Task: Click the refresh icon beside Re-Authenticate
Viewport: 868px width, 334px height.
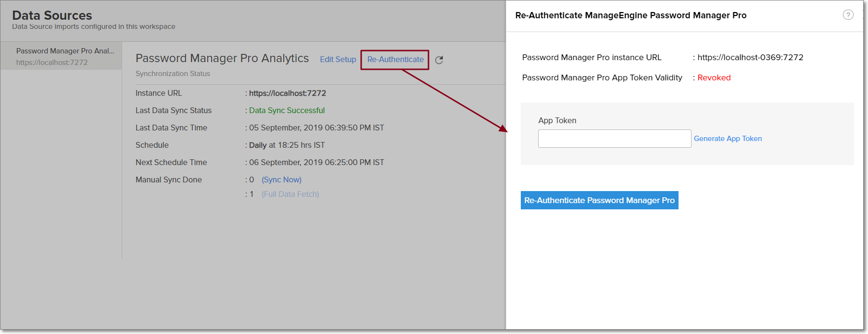Action: (439, 60)
